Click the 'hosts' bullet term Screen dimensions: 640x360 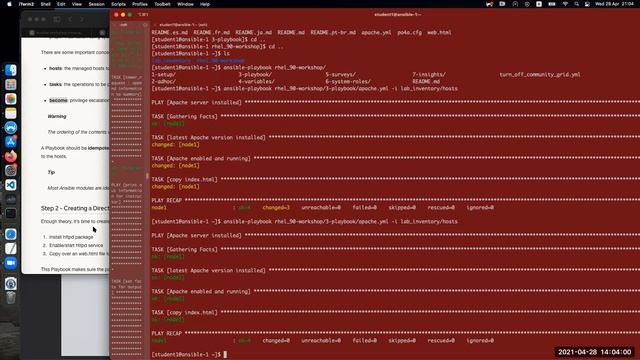click(x=56, y=69)
